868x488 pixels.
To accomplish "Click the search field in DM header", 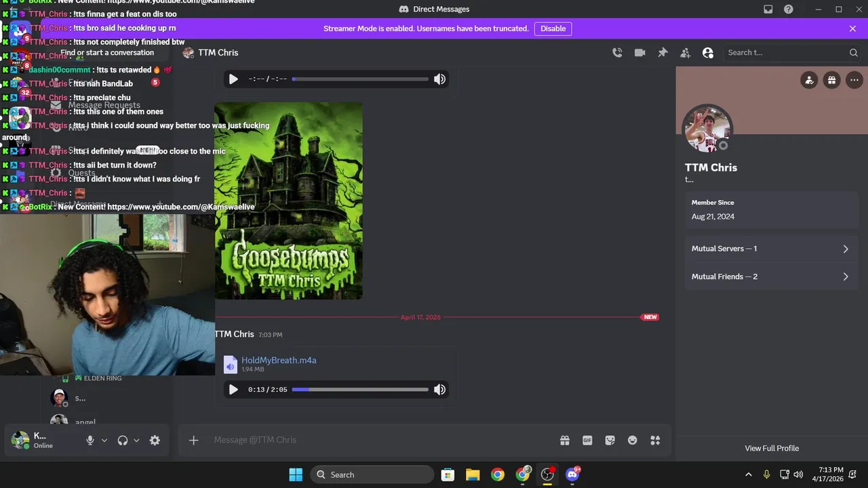I will coord(791,53).
